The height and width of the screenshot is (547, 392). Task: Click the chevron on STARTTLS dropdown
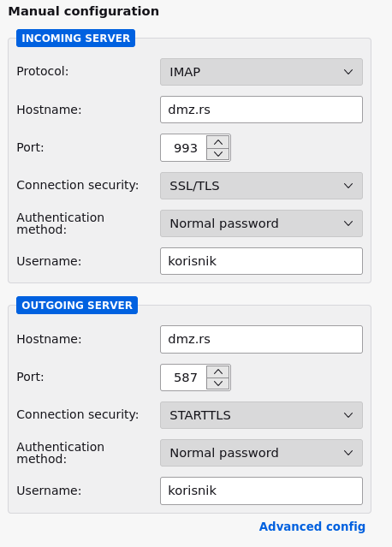click(x=348, y=415)
